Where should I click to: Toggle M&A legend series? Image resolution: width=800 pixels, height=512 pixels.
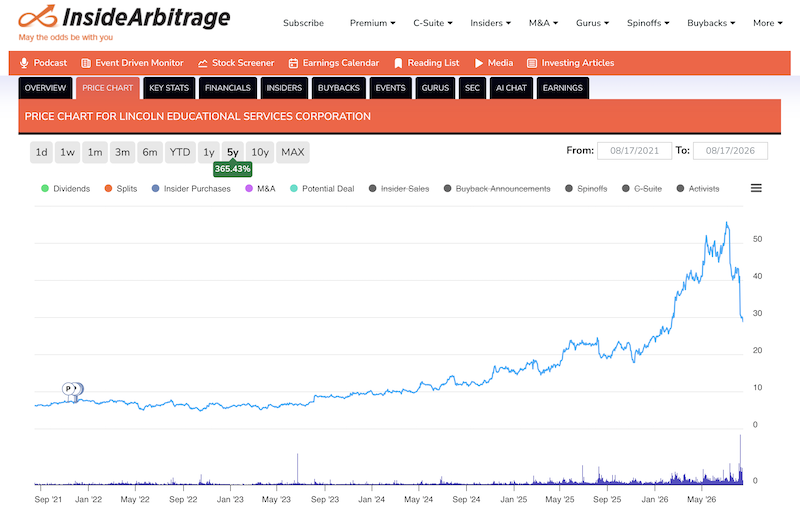[260, 189]
